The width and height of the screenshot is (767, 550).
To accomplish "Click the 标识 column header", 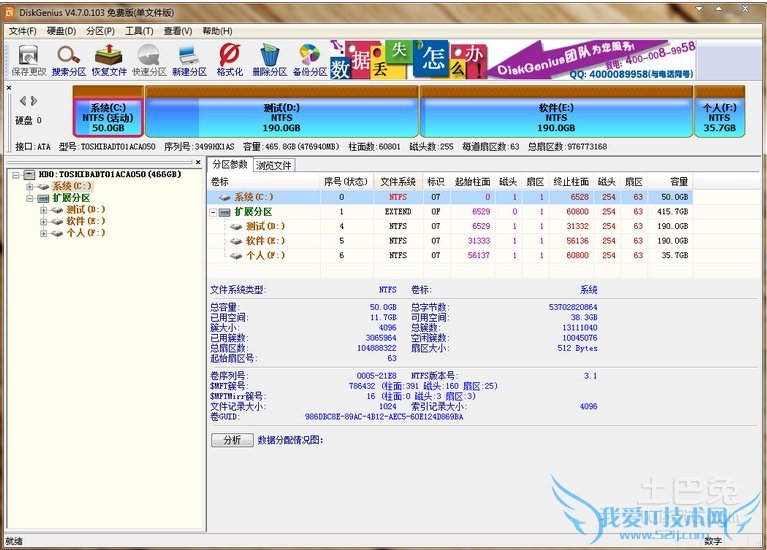I will (436, 182).
